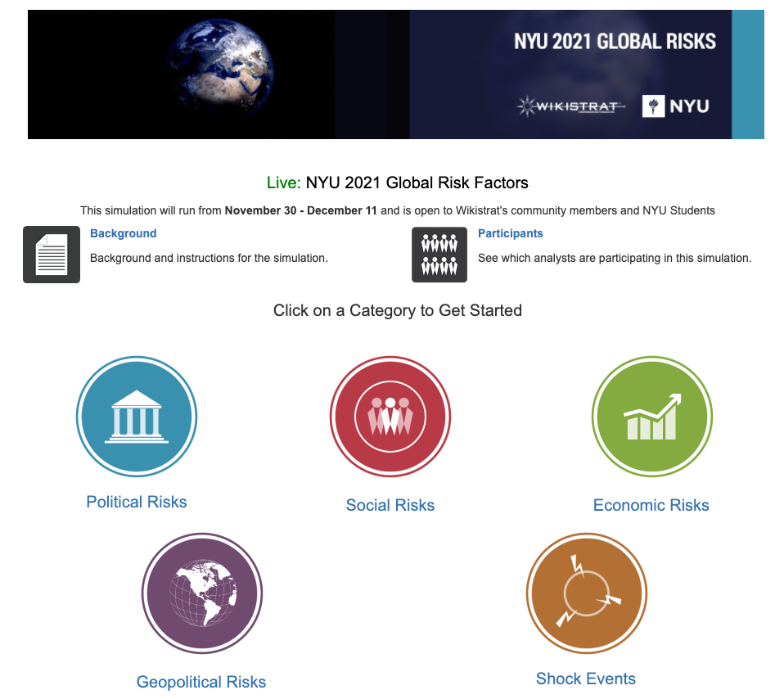Screen dimensions: 784x699
Task: Go to Shock Events link
Action: 586,679
